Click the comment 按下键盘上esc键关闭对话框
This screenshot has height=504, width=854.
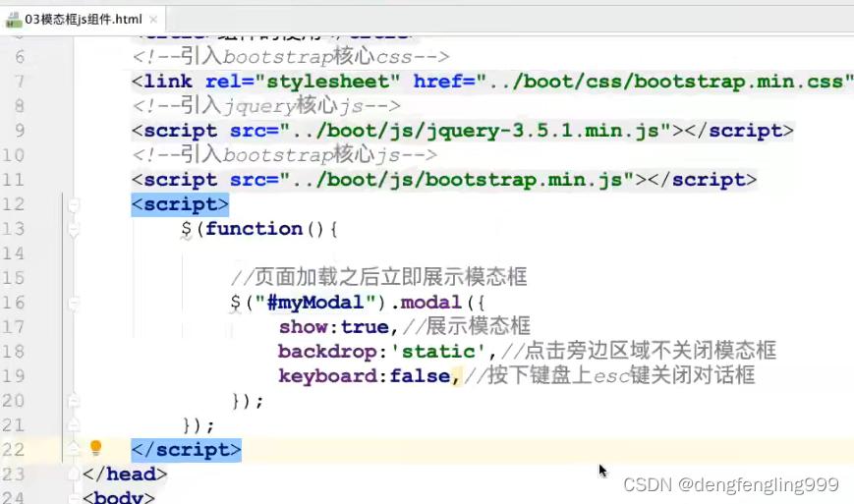pos(609,375)
